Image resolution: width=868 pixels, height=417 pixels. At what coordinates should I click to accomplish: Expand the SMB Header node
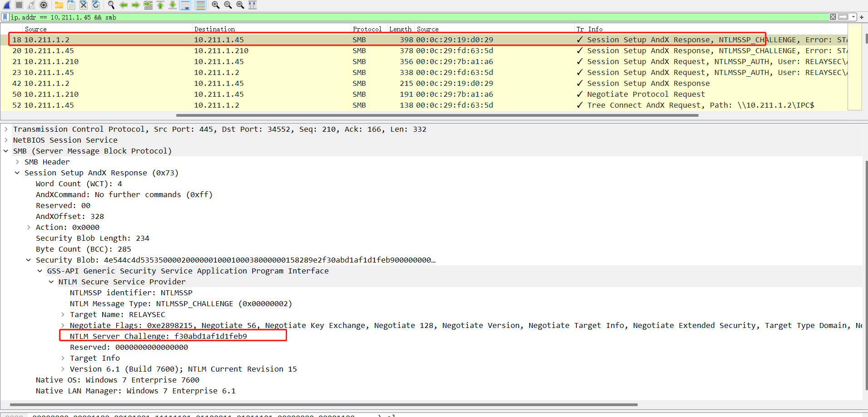pyautogui.click(x=17, y=162)
